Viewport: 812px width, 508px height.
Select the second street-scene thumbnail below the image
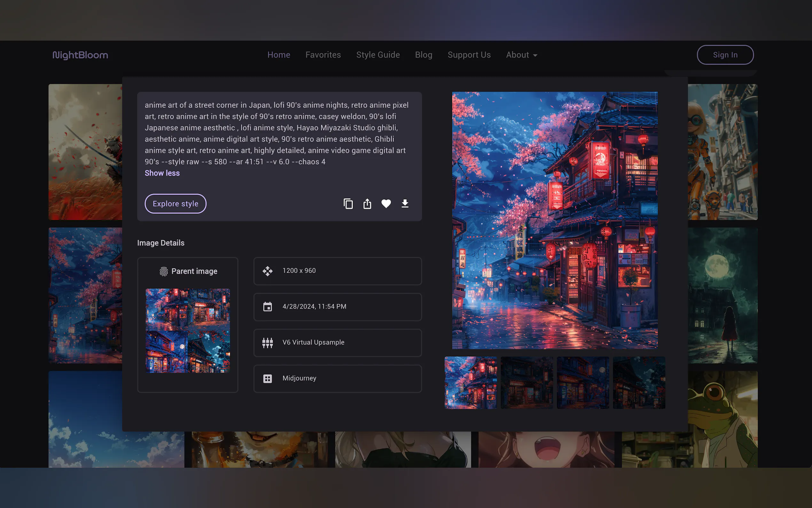click(x=527, y=383)
